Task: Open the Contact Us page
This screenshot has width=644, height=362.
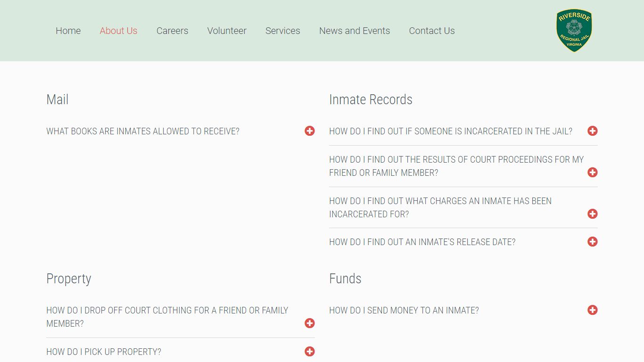Action: (x=432, y=31)
